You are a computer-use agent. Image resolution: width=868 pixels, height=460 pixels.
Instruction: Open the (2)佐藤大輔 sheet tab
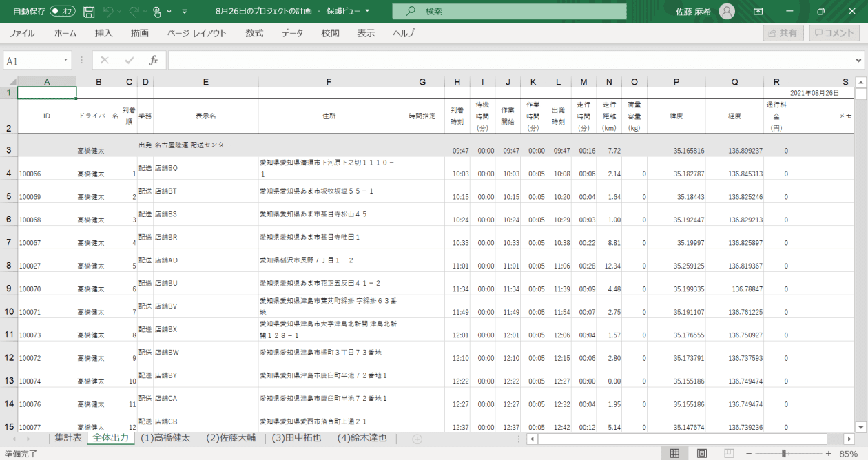(231, 438)
